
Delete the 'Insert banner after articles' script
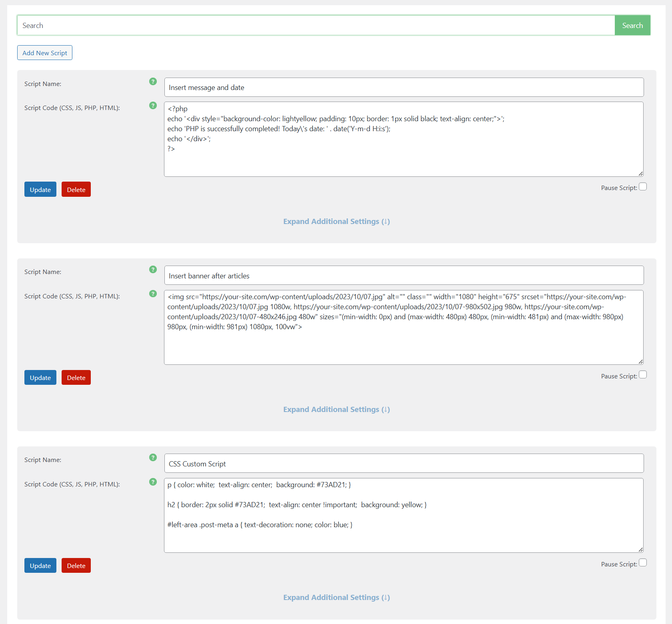tap(76, 378)
